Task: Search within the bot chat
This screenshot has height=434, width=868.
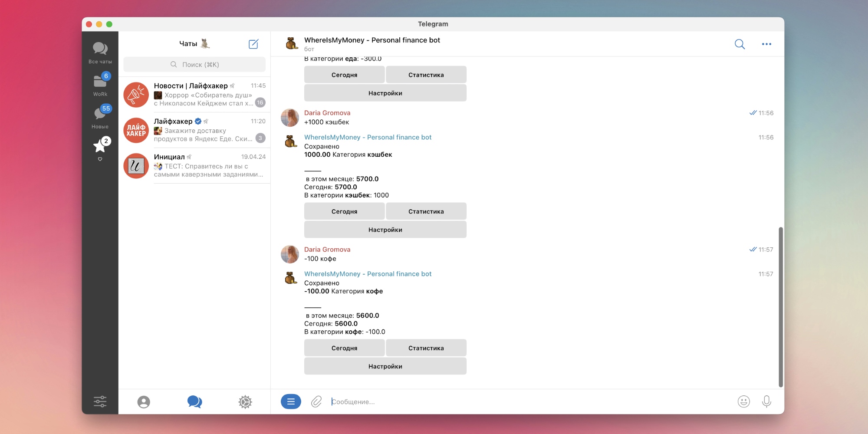Action: point(740,44)
